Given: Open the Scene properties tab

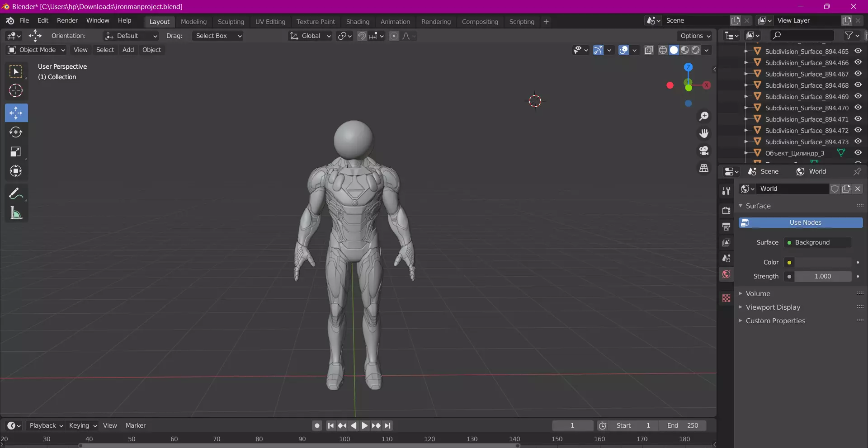Looking at the screenshot, I should 726,258.
